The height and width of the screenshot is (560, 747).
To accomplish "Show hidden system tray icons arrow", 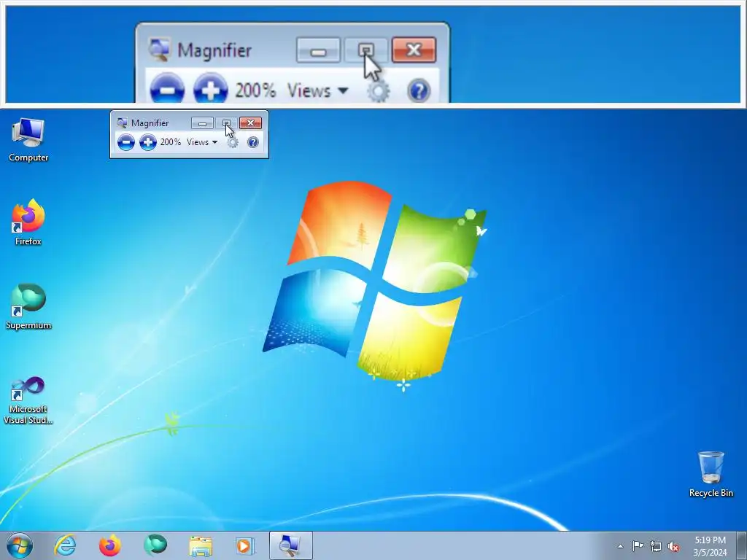I will (x=620, y=546).
